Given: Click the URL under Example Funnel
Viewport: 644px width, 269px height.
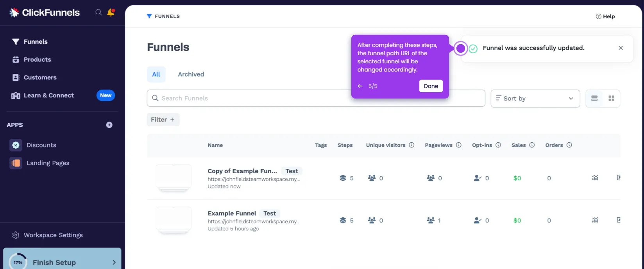Looking at the screenshot, I should pyautogui.click(x=254, y=221).
